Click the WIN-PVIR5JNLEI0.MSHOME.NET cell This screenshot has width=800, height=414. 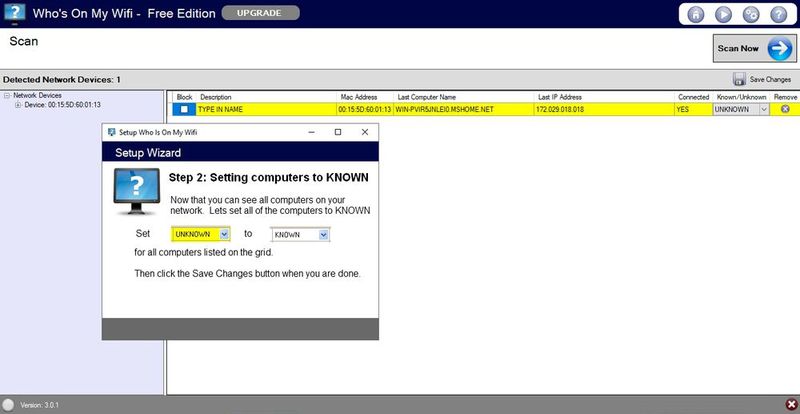464,109
